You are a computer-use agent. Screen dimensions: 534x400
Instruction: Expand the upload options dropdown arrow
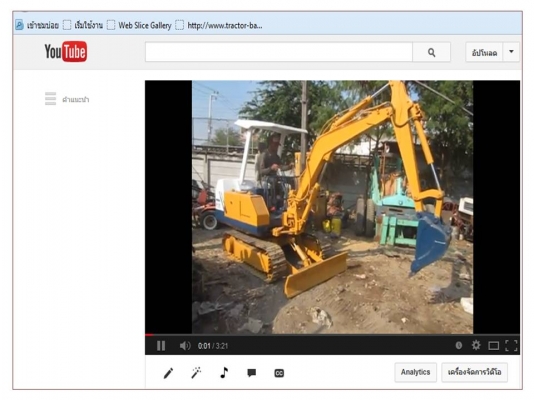511,52
